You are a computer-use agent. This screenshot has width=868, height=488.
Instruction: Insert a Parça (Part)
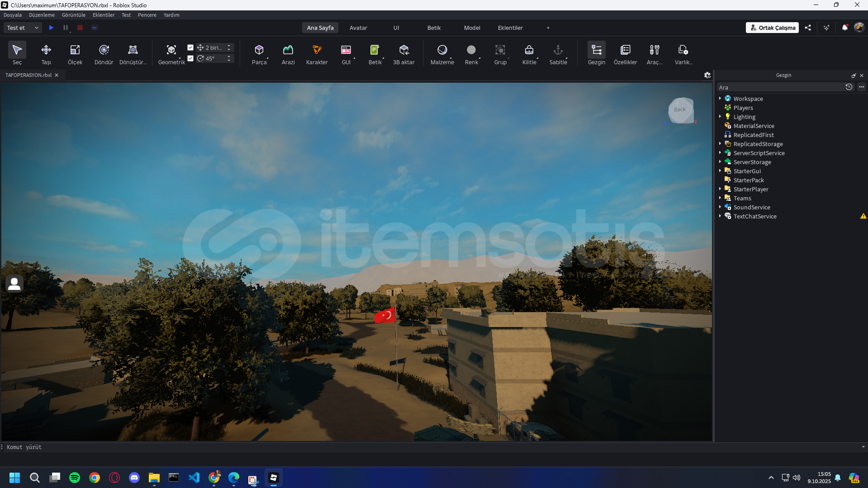pos(259,53)
